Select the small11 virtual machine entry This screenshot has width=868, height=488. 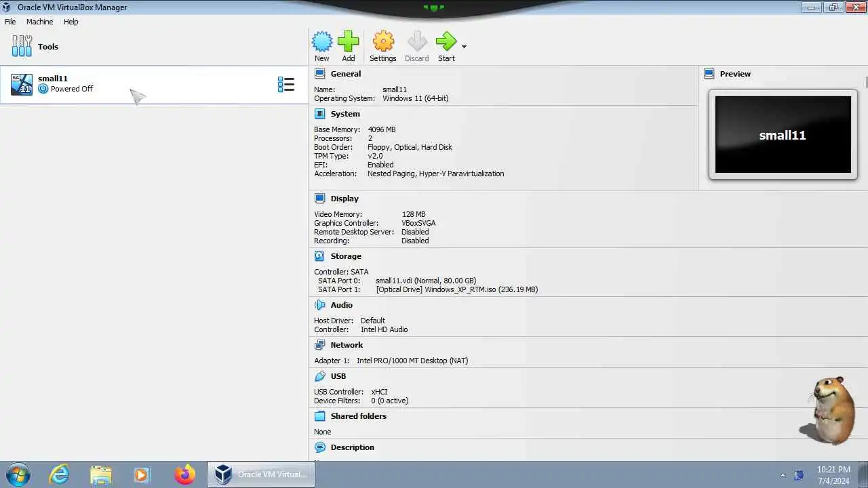click(154, 85)
